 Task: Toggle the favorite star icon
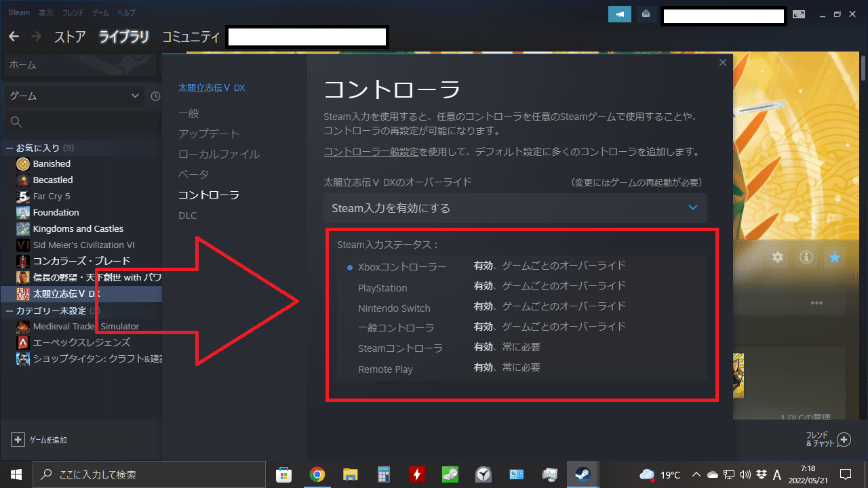[835, 258]
